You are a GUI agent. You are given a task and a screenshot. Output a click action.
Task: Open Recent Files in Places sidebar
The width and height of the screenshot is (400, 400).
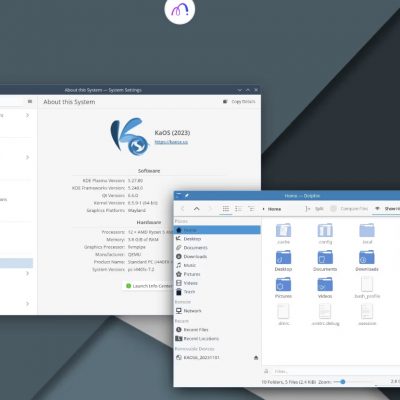[217, 330]
